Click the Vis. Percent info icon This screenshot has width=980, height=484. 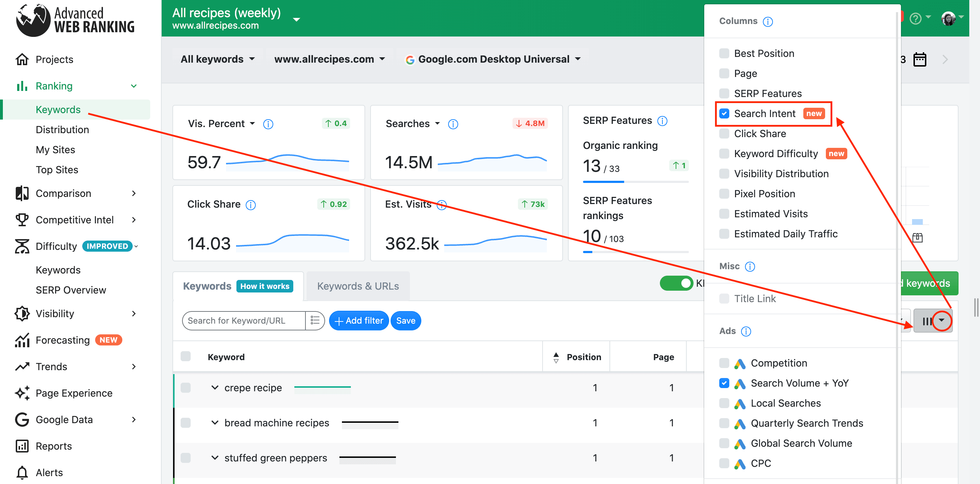point(268,124)
